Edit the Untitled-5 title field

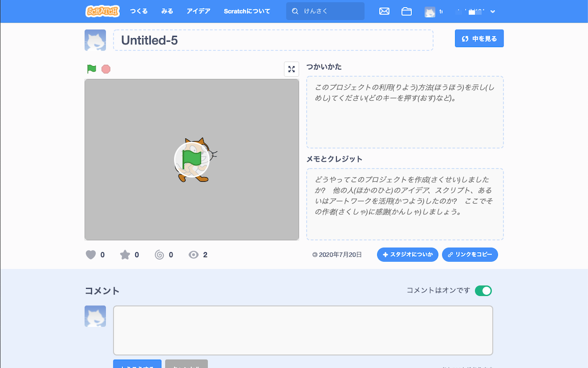point(273,40)
